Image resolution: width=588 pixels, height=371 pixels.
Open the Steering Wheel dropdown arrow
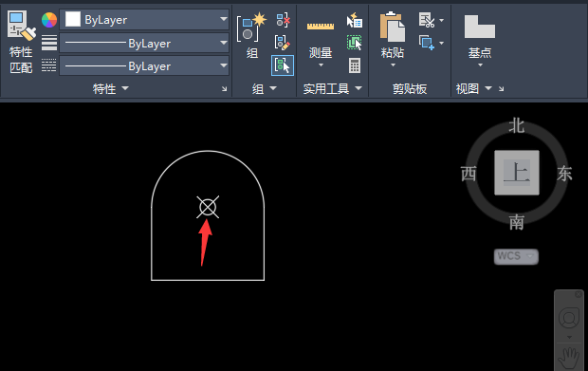569,337
